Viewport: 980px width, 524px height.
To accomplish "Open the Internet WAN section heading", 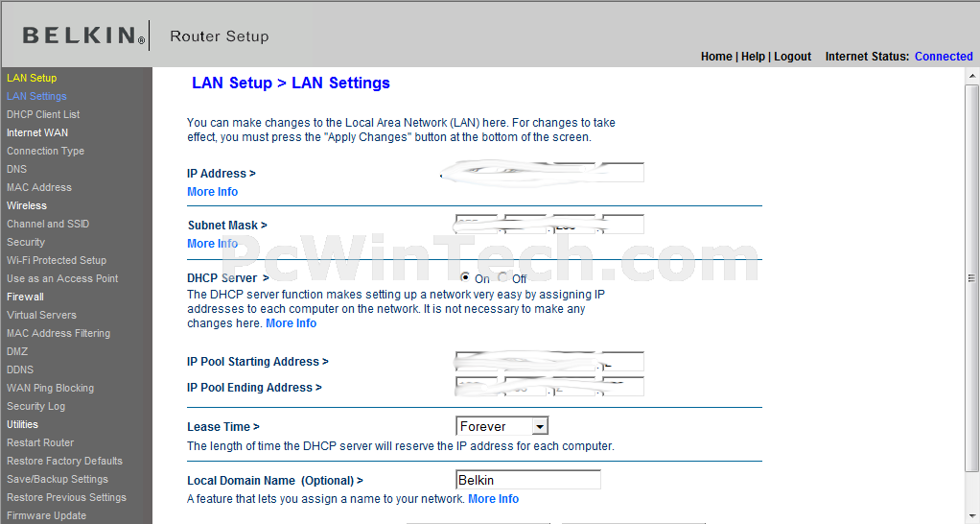I will tap(37, 132).
